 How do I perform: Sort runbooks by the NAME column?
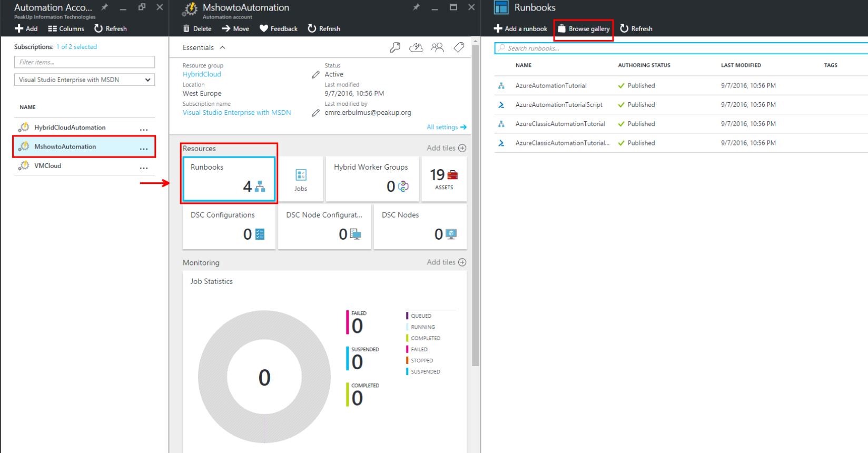pos(524,65)
